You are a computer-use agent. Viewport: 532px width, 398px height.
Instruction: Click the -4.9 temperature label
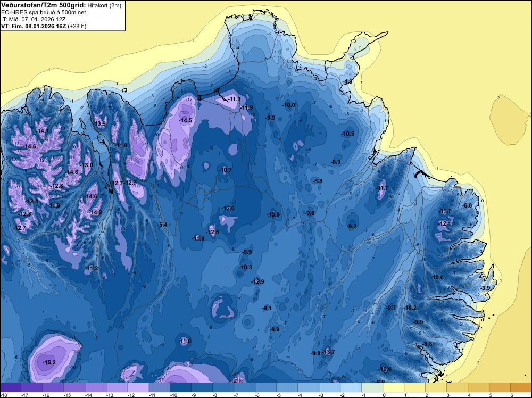click(x=347, y=82)
